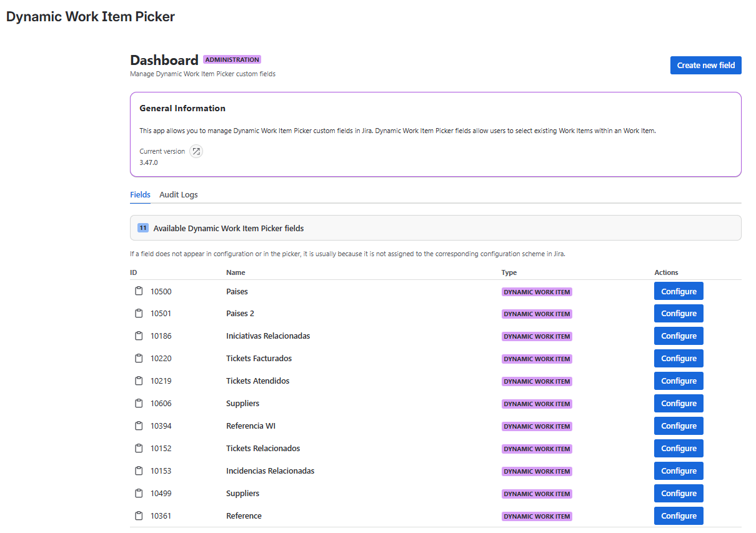Configure the Paises field
The image size is (756, 533).
(679, 291)
